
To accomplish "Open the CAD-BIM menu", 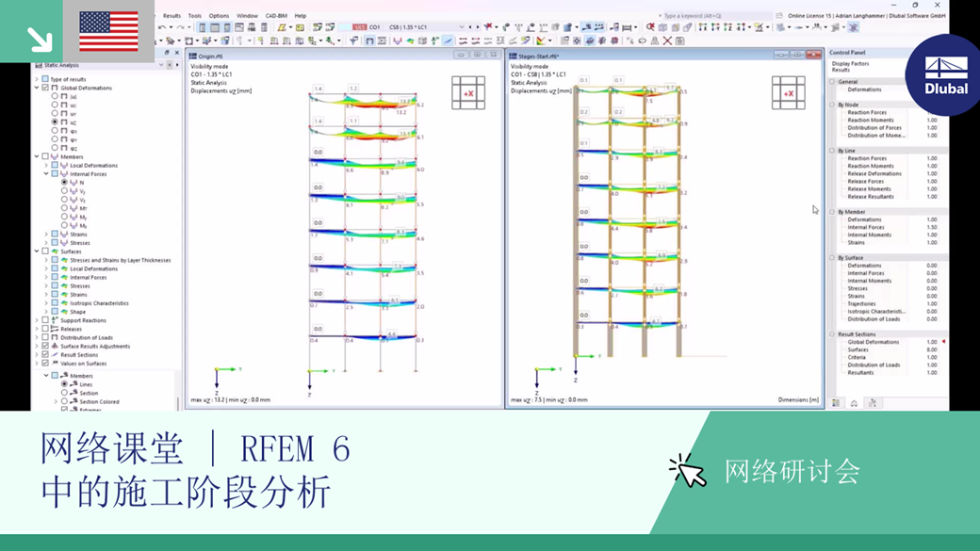I will [x=274, y=16].
